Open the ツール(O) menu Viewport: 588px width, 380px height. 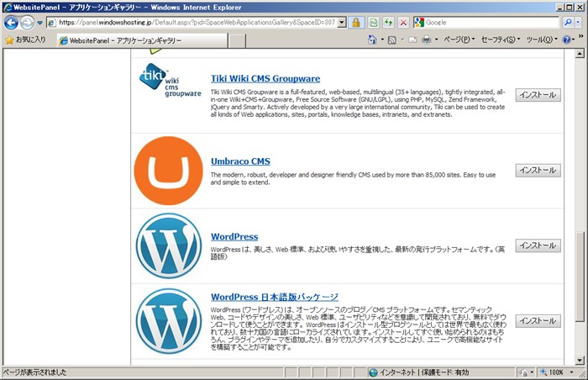point(542,40)
